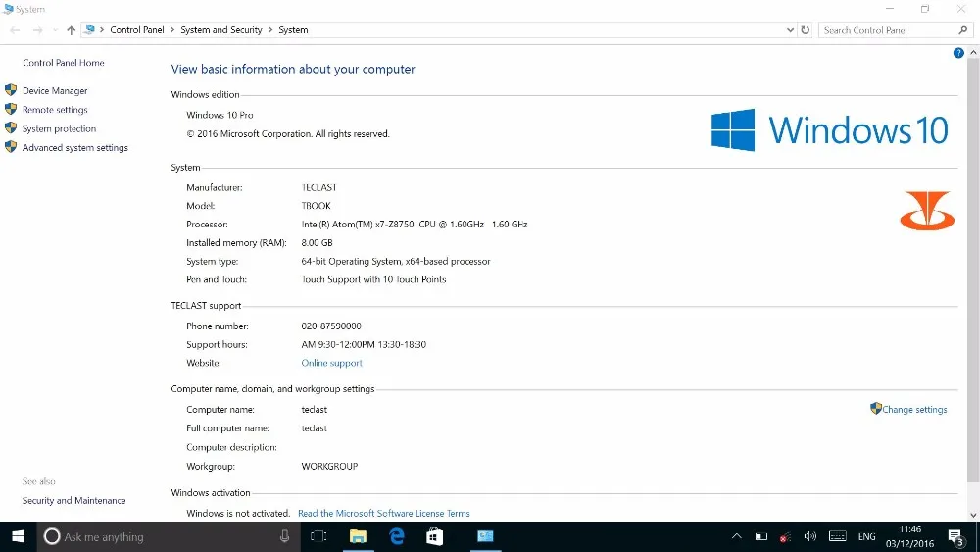Click the processor value Intel Atom x7-Z8750

click(415, 224)
